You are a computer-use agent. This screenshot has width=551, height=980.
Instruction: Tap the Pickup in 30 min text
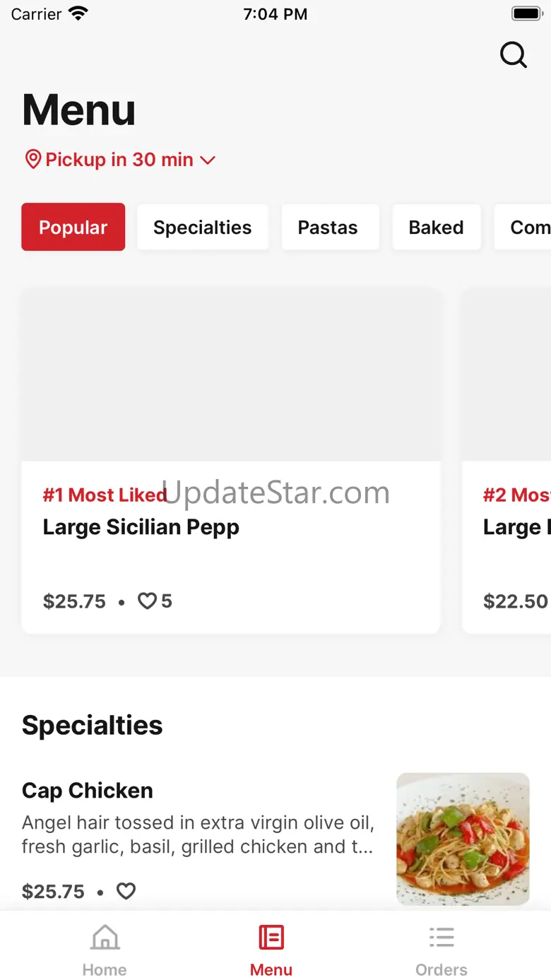119,160
